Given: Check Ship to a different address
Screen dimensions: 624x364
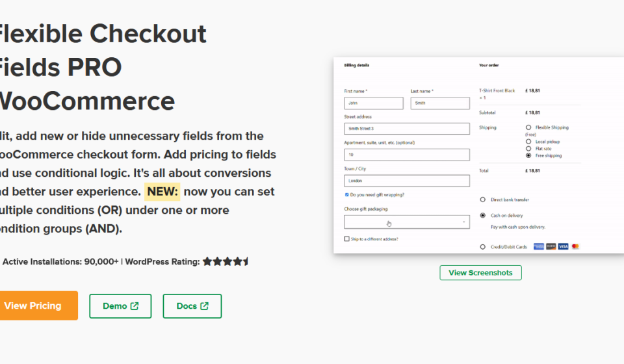Looking at the screenshot, I should pyautogui.click(x=346, y=239).
